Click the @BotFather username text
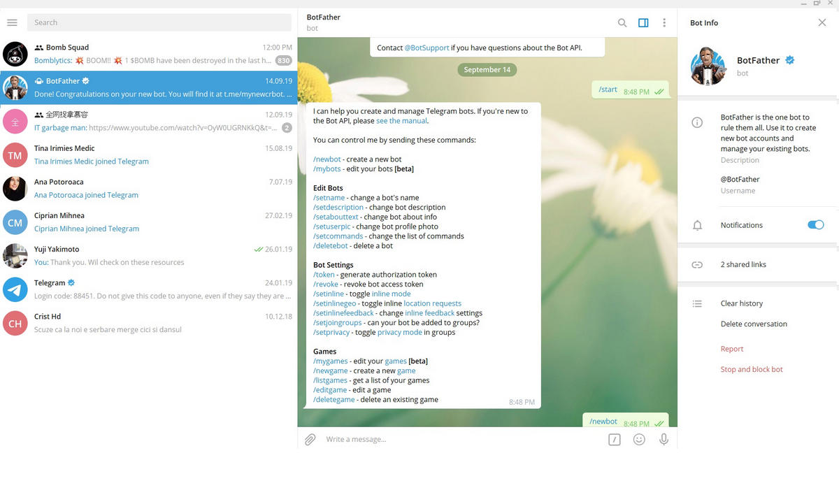Viewport: 839px width, 504px height. (x=740, y=179)
